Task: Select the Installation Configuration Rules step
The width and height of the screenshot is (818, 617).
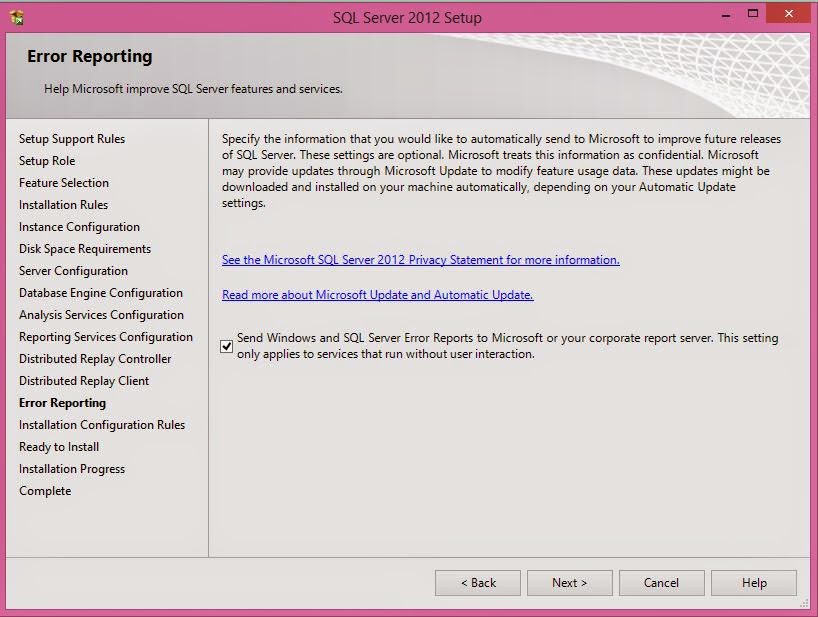Action: tap(102, 425)
